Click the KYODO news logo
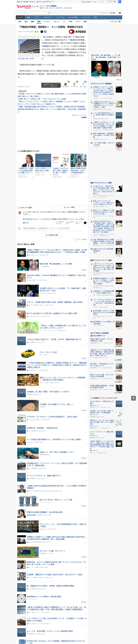This screenshot has width=138, height=644. click(x=77, y=32)
